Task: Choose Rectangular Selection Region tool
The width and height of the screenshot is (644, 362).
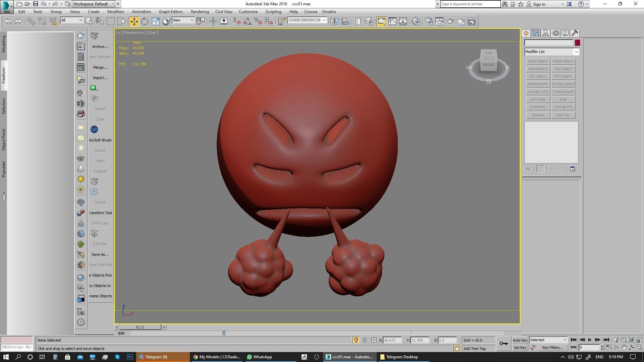Action: 110,21
